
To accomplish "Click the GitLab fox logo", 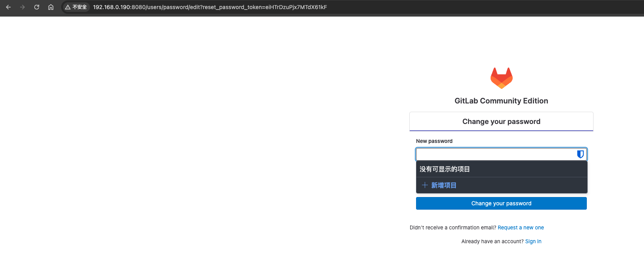I will 501,78.
